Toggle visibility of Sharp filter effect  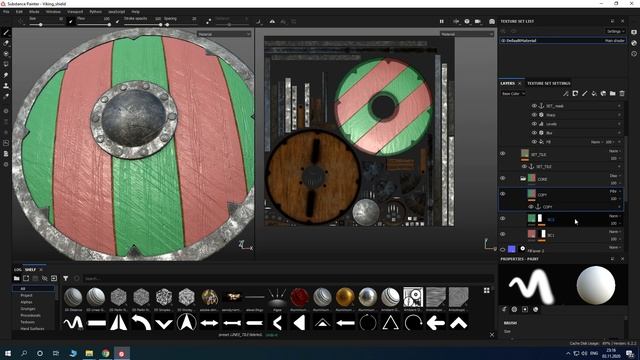click(534, 115)
